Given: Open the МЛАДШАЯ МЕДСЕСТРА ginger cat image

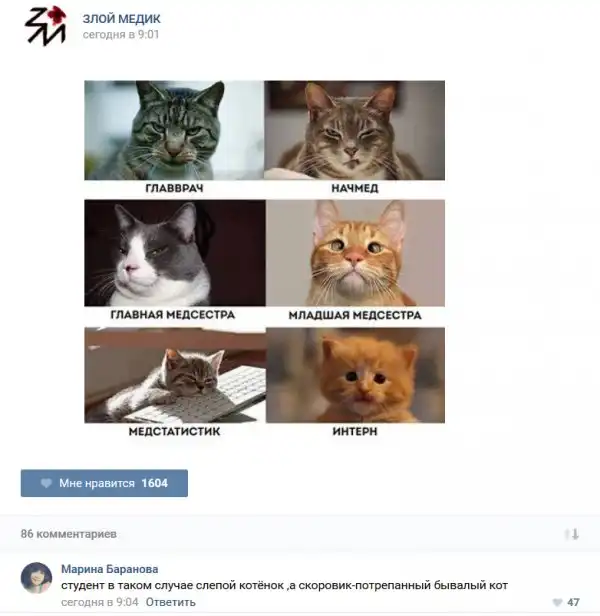Looking at the screenshot, I should click(356, 253).
